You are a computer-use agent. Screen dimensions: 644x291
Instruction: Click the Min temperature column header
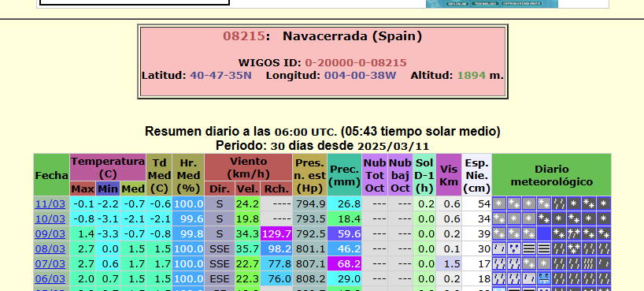pyautogui.click(x=108, y=189)
